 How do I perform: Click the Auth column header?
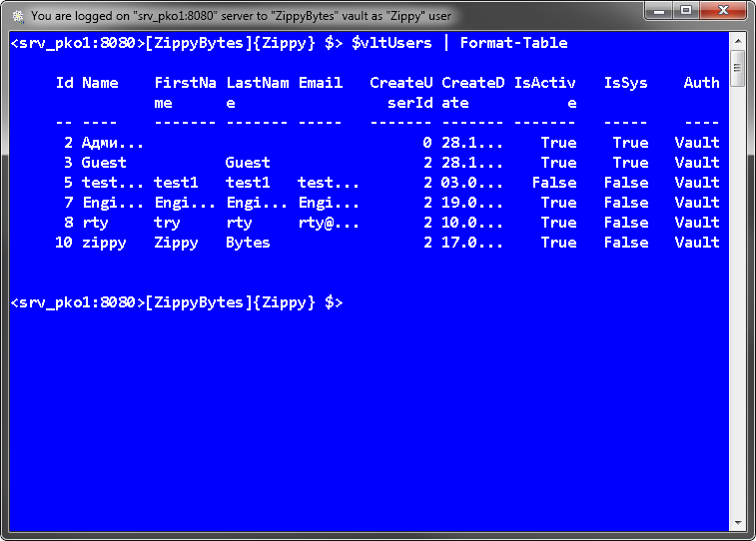[x=701, y=83]
